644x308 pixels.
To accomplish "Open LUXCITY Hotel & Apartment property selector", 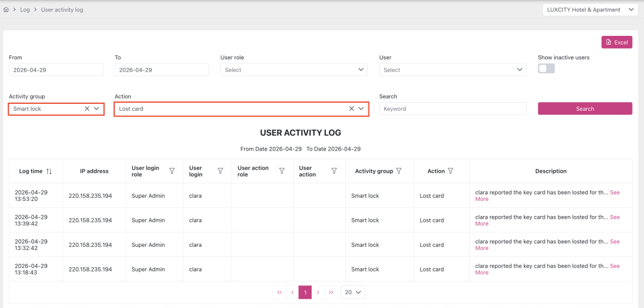I will (583, 9).
